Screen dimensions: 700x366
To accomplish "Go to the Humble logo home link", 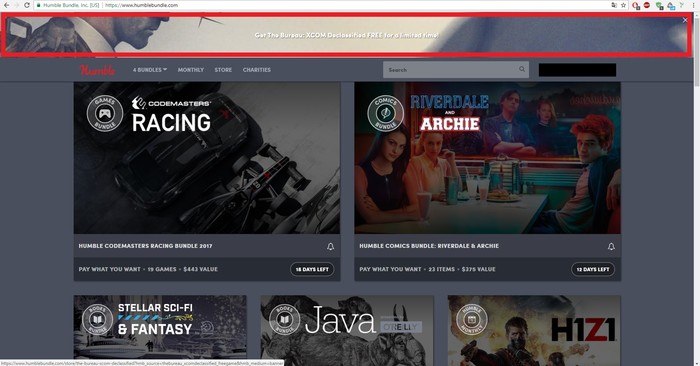I will click(x=97, y=70).
